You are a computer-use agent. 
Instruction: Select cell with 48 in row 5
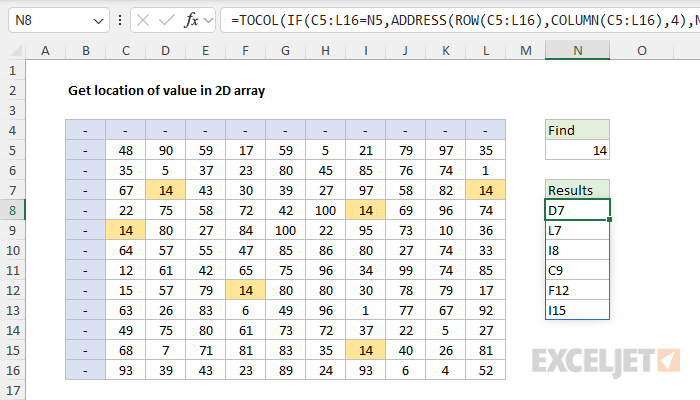coord(125,150)
